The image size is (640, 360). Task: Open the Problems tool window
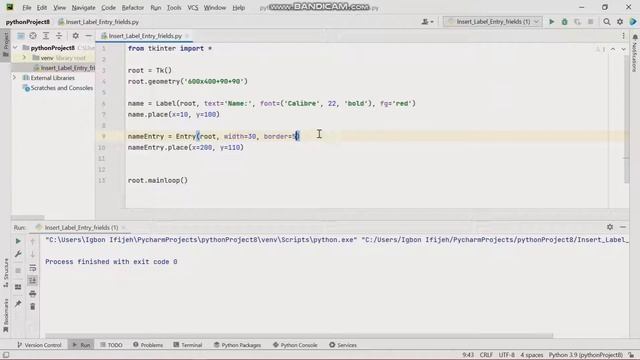148,345
